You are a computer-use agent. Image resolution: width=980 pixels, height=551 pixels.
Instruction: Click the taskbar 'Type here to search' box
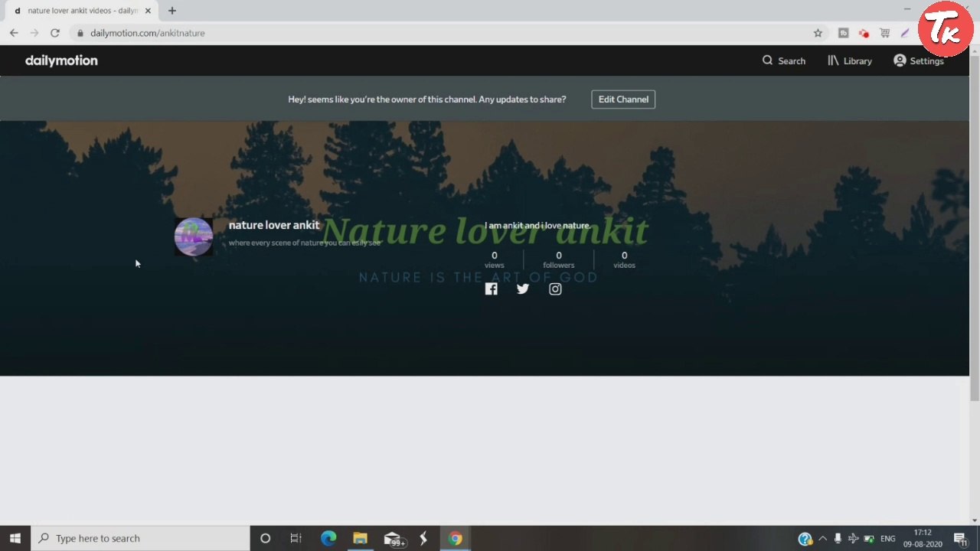tap(140, 538)
